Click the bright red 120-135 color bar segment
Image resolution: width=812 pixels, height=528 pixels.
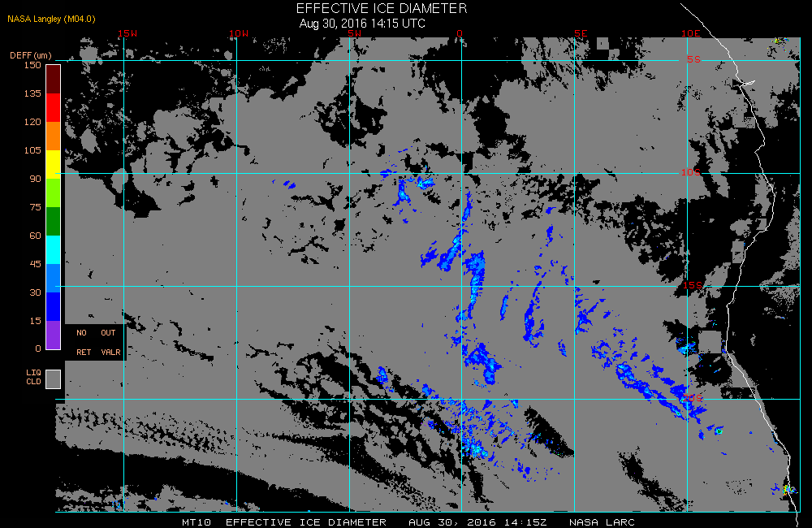point(54,107)
